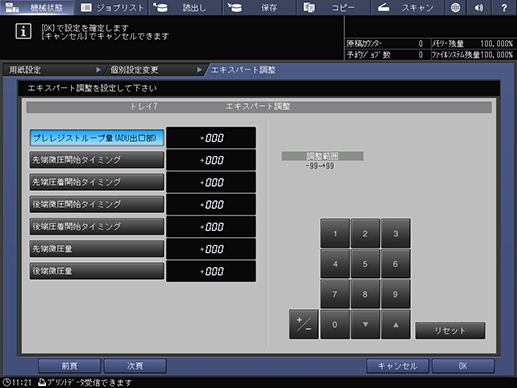This screenshot has height=388, width=517.
Task: Tap keypad digit 7
Action: point(335,294)
